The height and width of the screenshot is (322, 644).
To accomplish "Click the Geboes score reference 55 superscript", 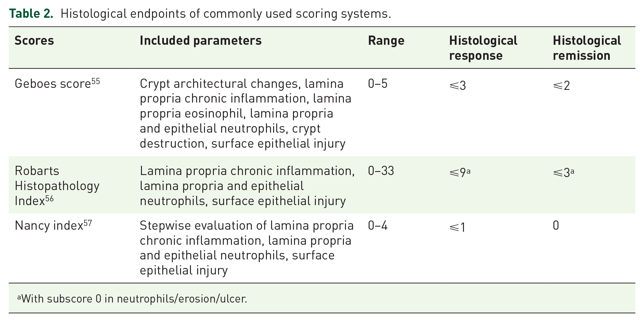I will click(96, 81).
